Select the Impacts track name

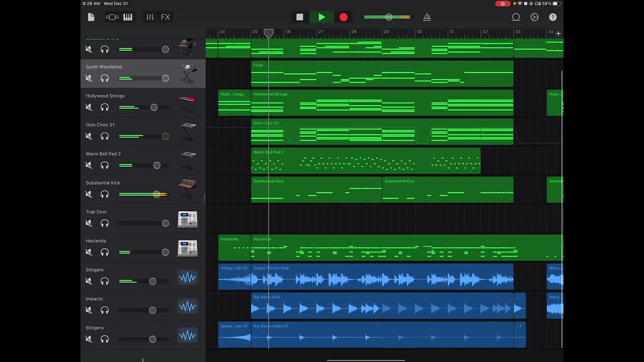[x=94, y=299]
